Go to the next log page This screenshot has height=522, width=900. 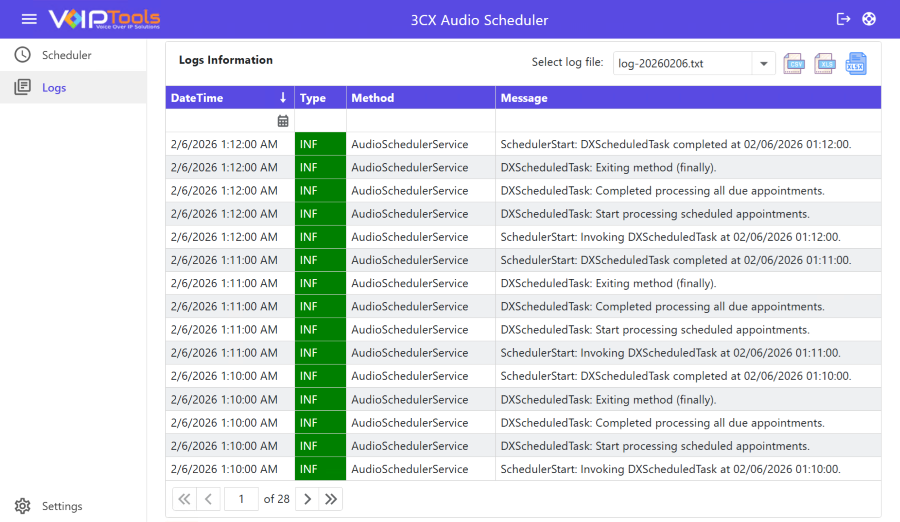(x=308, y=498)
